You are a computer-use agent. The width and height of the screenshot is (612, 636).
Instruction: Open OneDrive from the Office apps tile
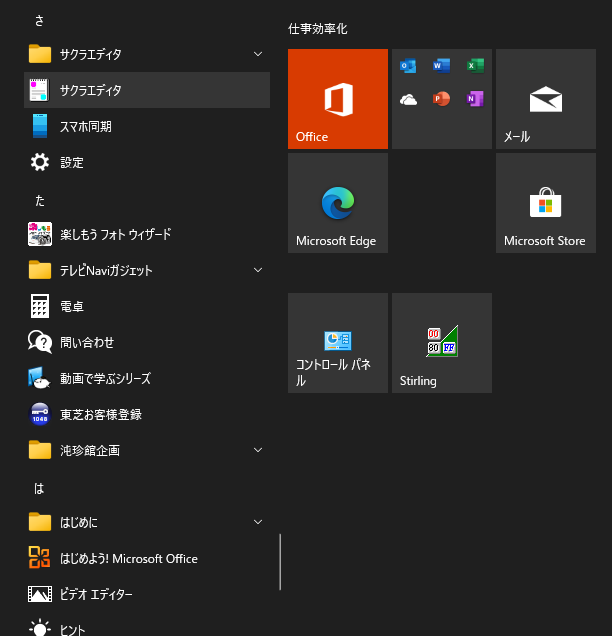408,99
